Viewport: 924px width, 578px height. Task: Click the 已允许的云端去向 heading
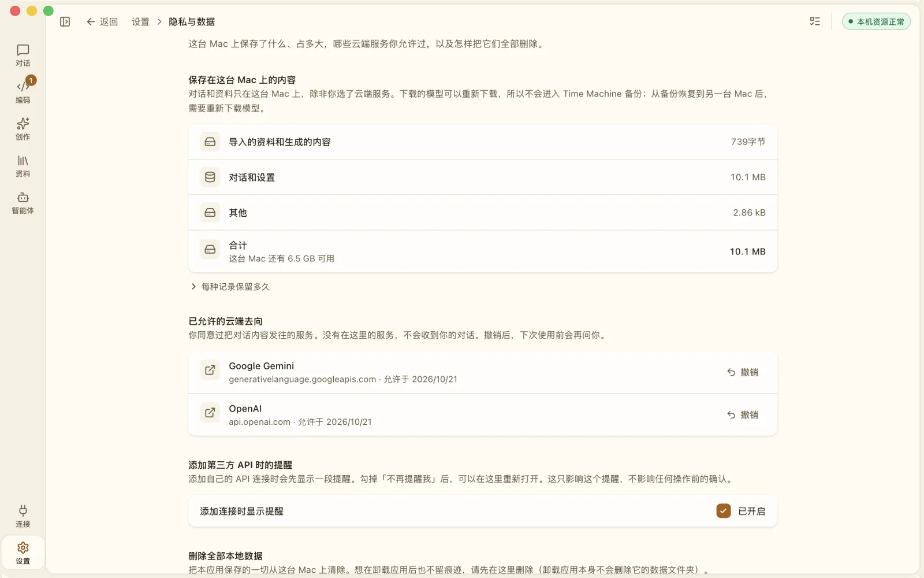(x=225, y=321)
